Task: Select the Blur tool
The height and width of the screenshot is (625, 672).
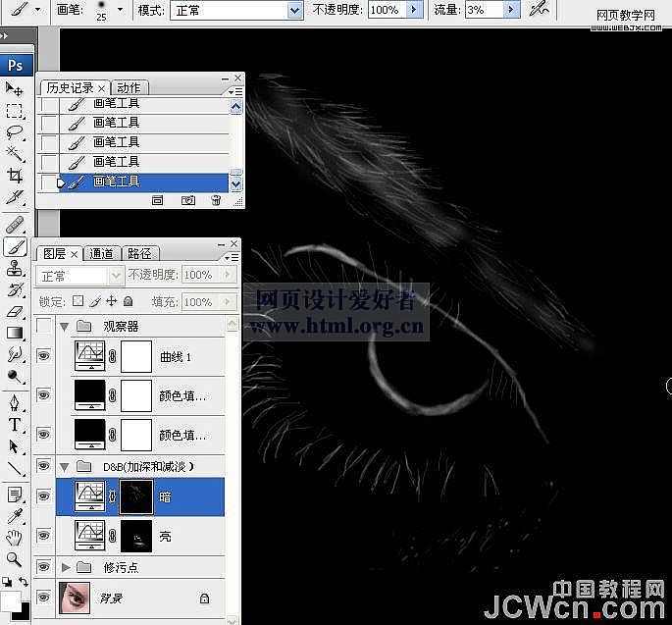Action: point(14,354)
